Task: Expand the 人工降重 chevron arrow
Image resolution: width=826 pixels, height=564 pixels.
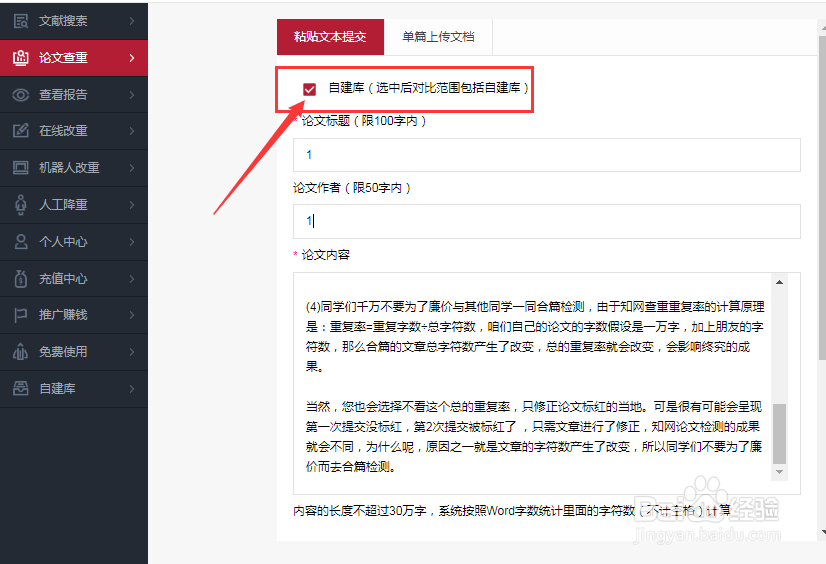Action: [132, 205]
